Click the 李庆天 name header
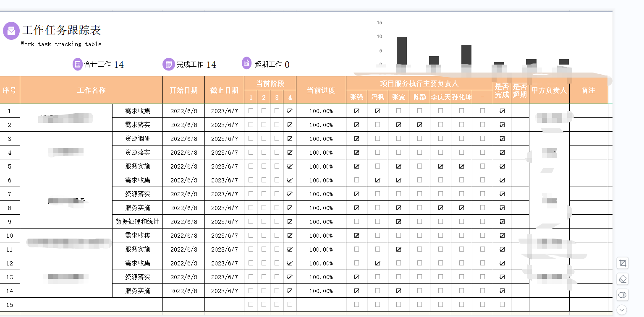The height and width of the screenshot is (317, 644). (440, 97)
